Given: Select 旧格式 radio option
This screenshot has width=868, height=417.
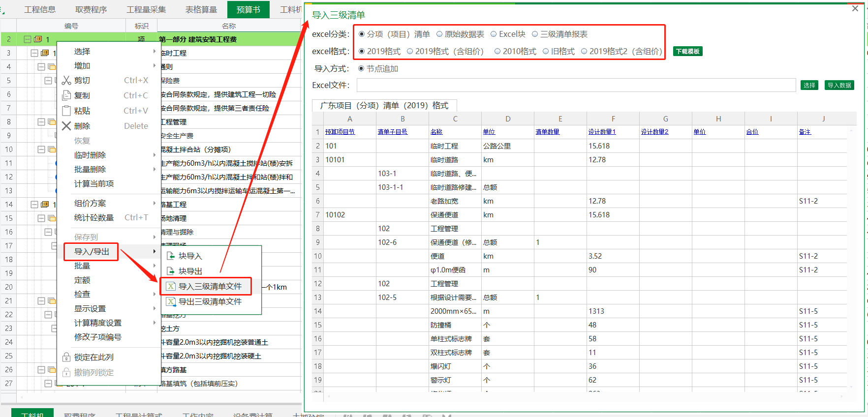Looking at the screenshot, I should coord(546,51).
